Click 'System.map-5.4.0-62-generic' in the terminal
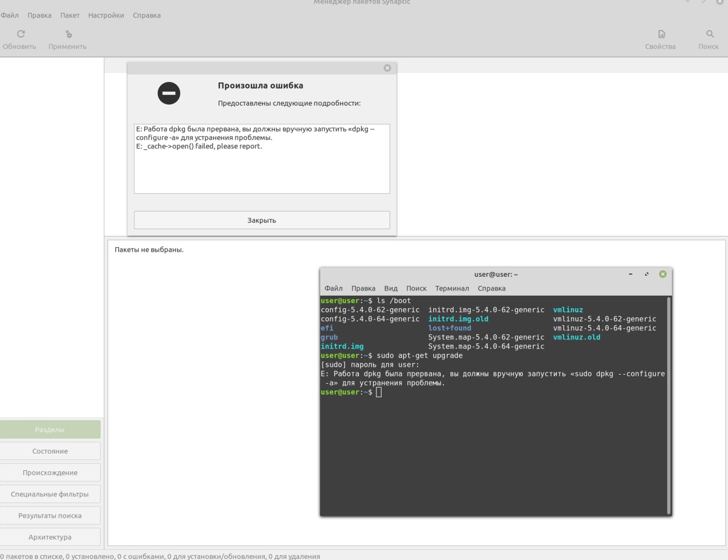 click(486, 337)
